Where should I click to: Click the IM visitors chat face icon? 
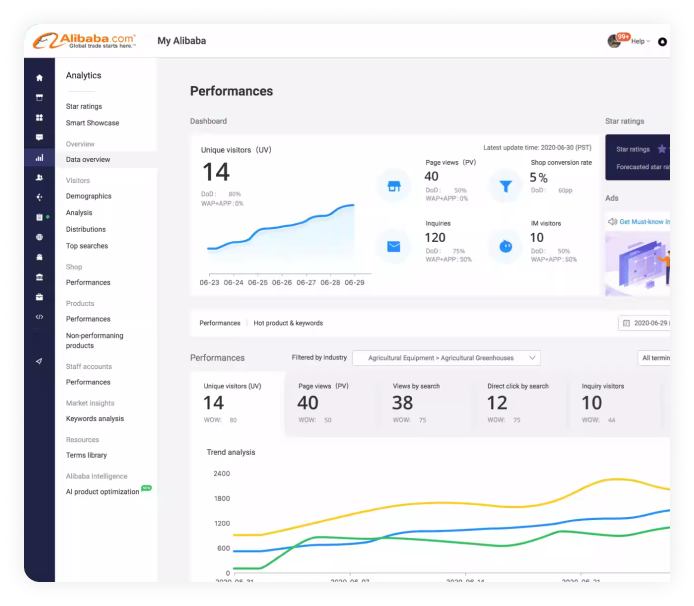click(506, 245)
